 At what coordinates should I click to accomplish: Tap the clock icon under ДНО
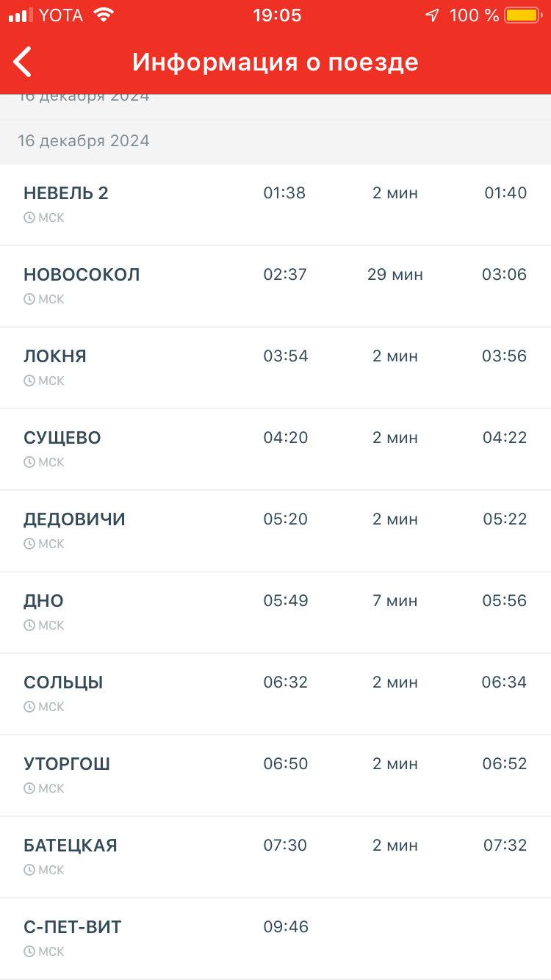(29, 626)
